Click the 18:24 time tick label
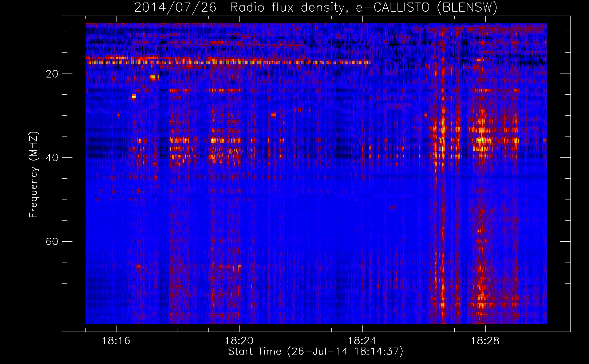The width and height of the screenshot is (589, 364). tap(362, 341)
